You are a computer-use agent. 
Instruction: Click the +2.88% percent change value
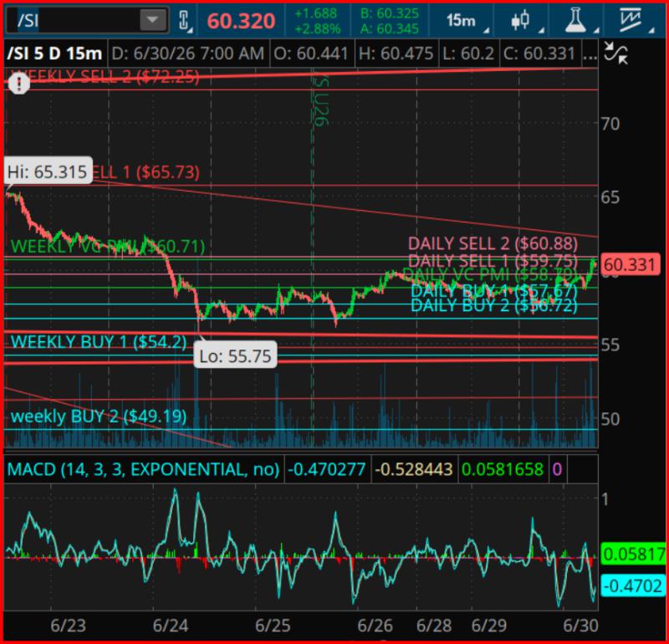pos(318,28)
